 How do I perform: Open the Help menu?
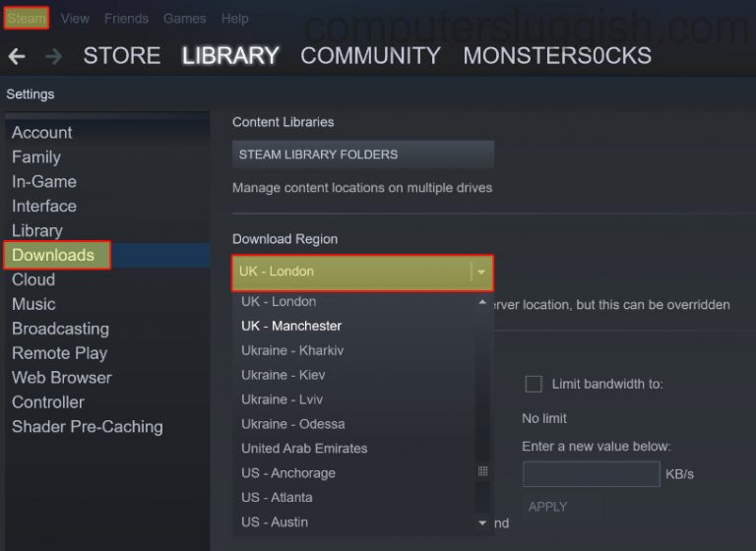click(235, 19)
